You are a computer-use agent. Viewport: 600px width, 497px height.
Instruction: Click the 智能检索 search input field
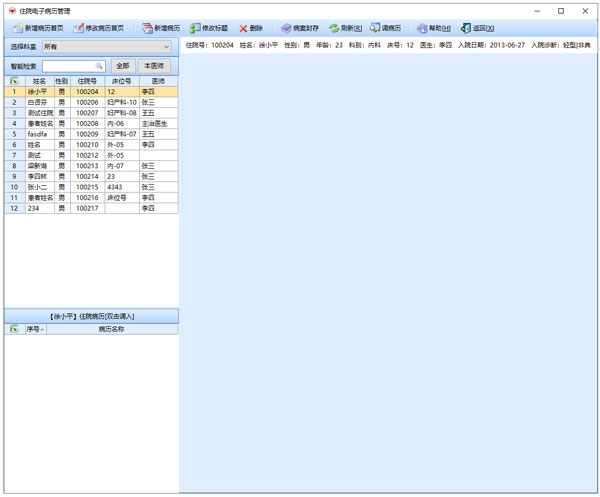click(68, 66)
